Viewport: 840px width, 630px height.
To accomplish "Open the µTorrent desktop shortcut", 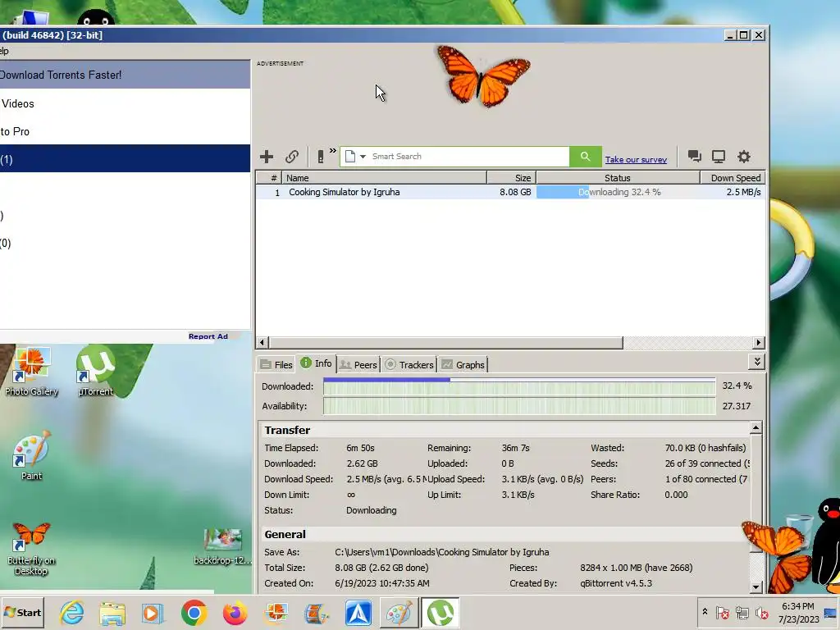I will [x=95, y=372].
